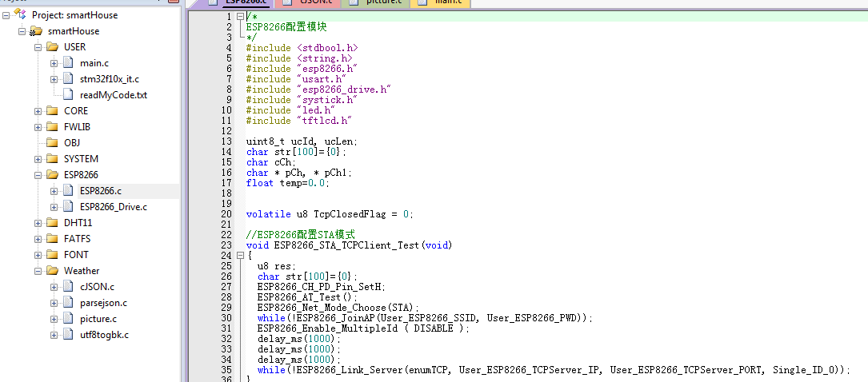Viewport: 868px width, 382px height.
Task: Expand the FONT group
Action: [x=38, y=255]
